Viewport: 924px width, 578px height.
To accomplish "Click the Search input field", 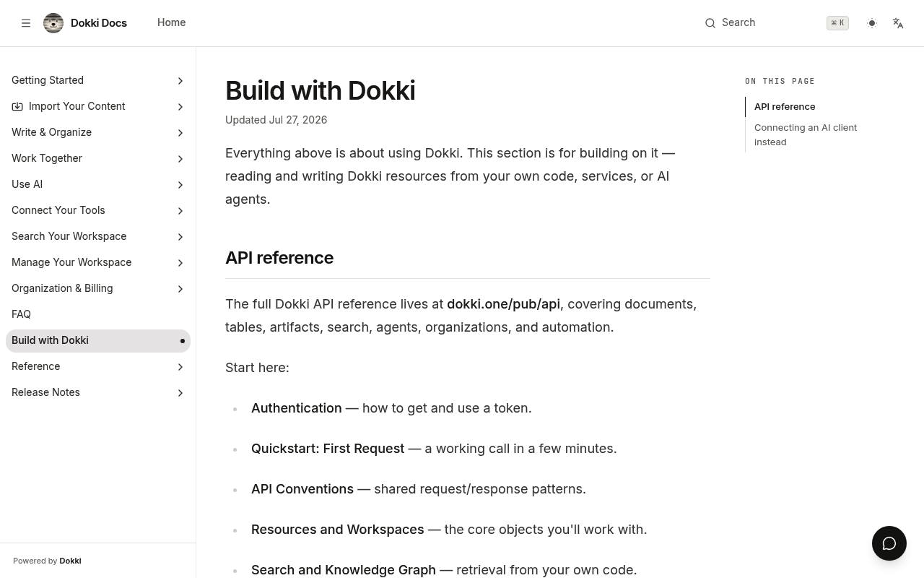I will point(776,23).
